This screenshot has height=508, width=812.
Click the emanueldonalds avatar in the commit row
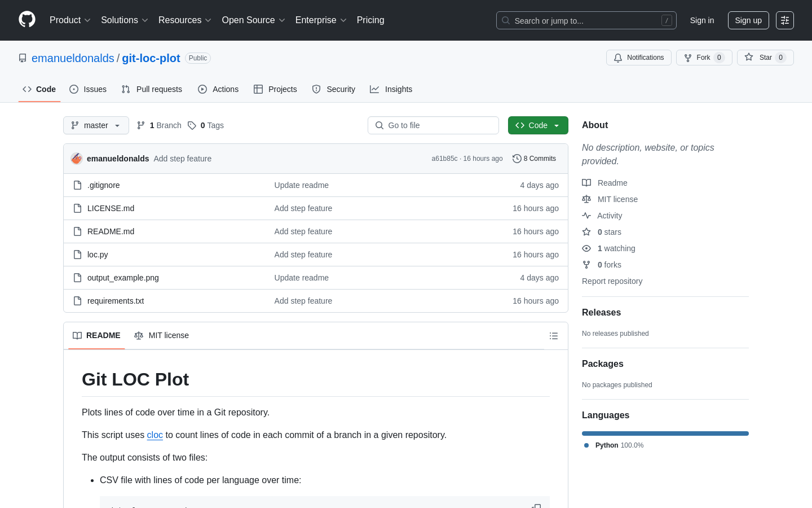tap(77, 159)
